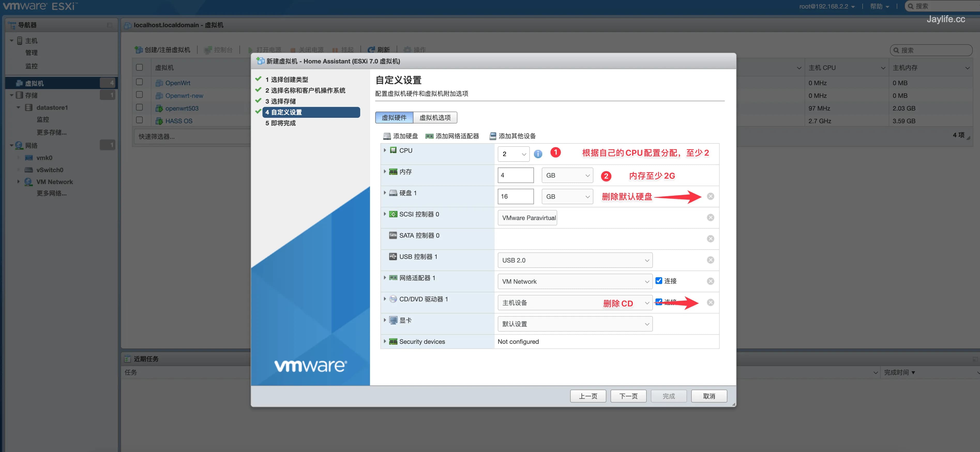
Task: Open the Help menu in the header
Action: coord(879,6)
